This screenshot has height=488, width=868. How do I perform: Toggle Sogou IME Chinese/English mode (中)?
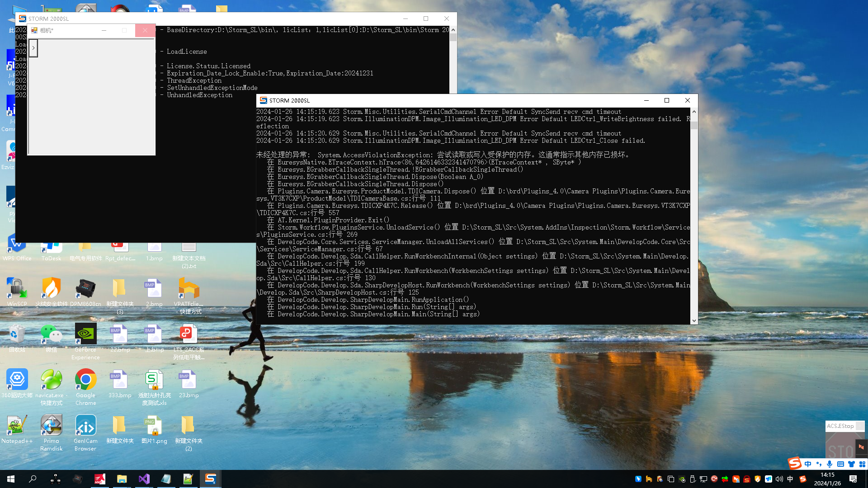(808, 464)
